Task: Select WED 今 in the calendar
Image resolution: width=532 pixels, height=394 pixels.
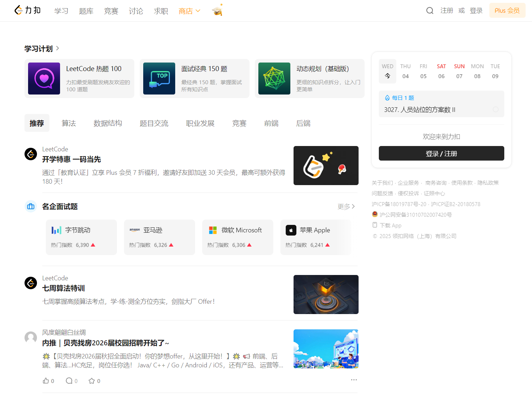Action: (x=387, y=71)
